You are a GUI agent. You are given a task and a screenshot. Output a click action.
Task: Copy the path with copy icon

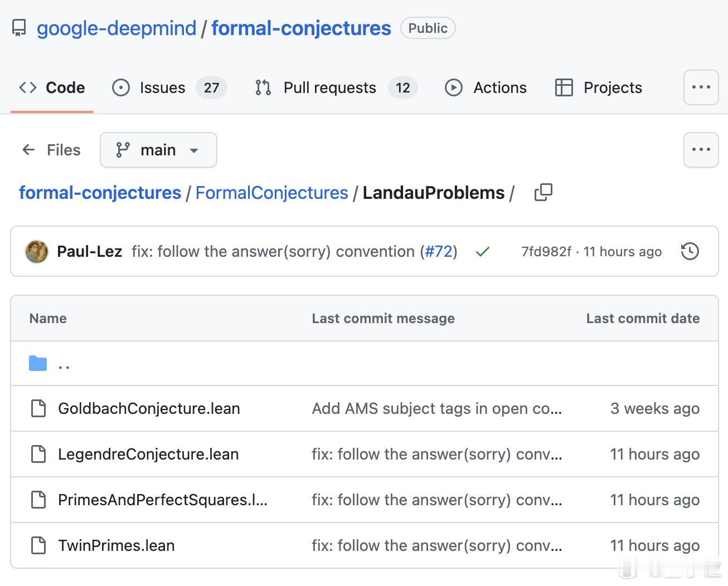pos(543,193)
